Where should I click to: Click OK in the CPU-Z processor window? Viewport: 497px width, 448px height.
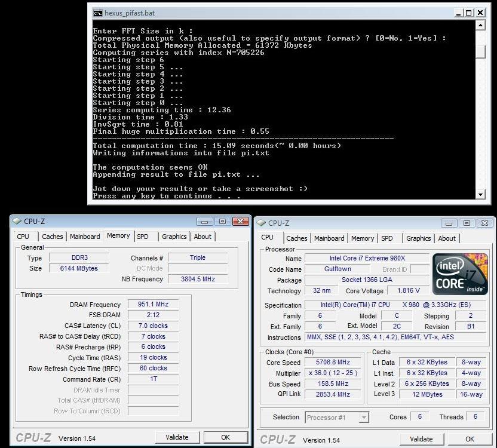[470, 439]
